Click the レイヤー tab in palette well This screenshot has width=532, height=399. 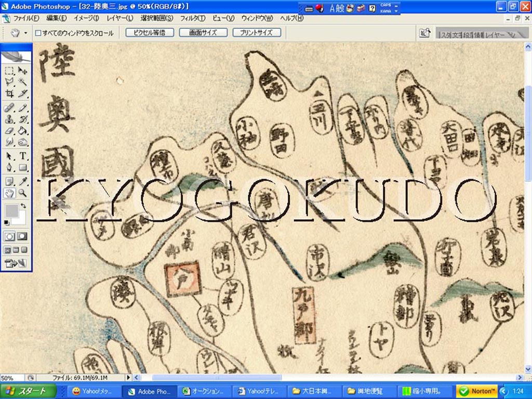pyautogui.click(x=495, y=35)
